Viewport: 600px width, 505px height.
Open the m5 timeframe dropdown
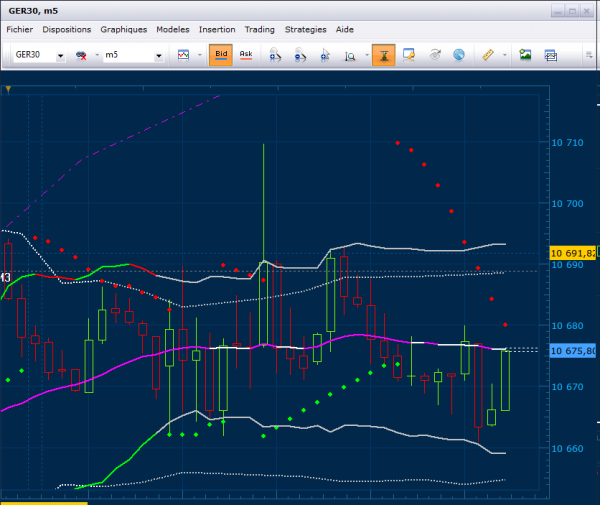click(x=158, y=55)
